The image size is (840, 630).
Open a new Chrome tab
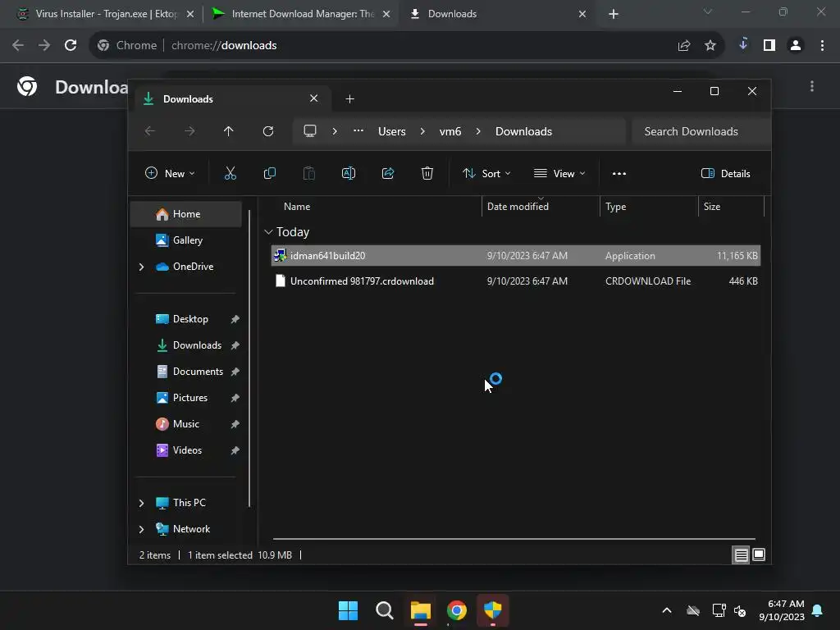614,14
